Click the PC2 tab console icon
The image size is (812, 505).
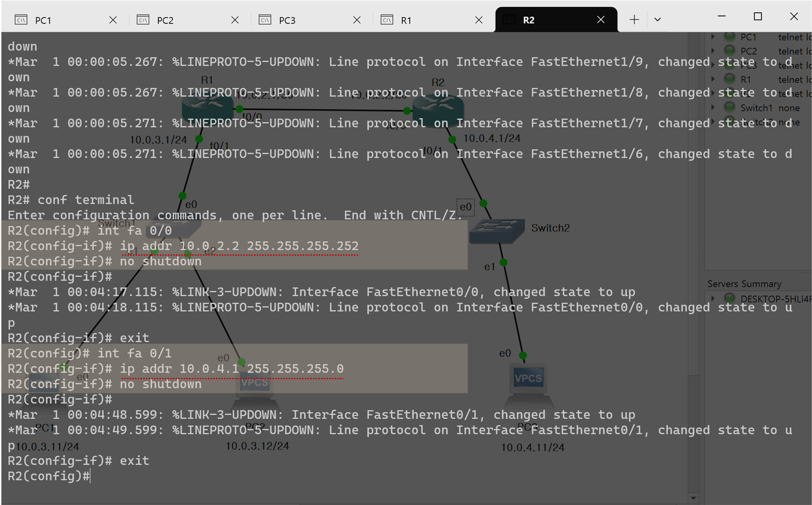coord(143,19)
